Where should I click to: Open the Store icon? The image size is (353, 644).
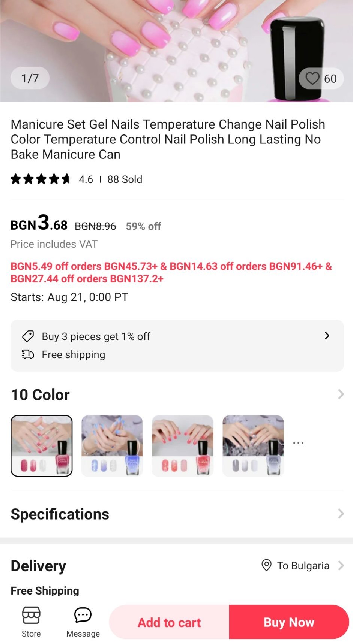[x=31, y=615]
